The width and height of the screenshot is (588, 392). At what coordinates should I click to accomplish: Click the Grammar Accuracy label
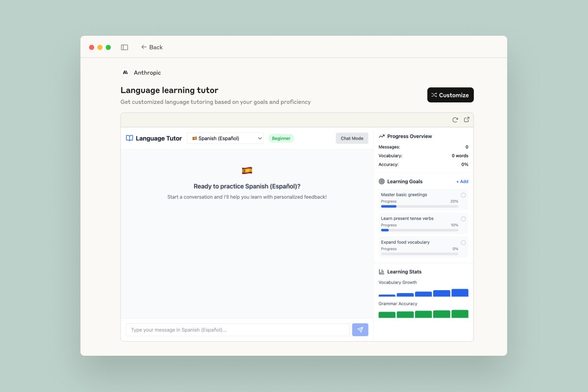[x=398, y=304]
